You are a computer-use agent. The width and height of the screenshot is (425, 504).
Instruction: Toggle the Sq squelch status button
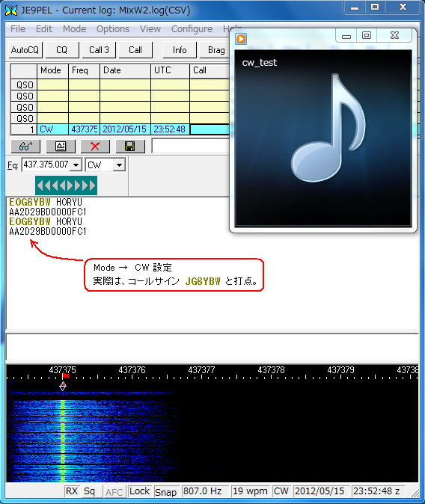click(90, 491)
